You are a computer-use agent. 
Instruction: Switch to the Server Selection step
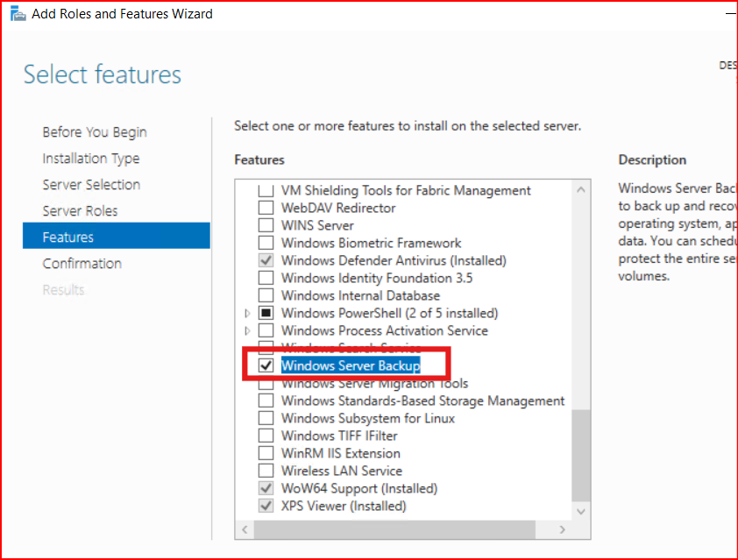click(91, 185)
